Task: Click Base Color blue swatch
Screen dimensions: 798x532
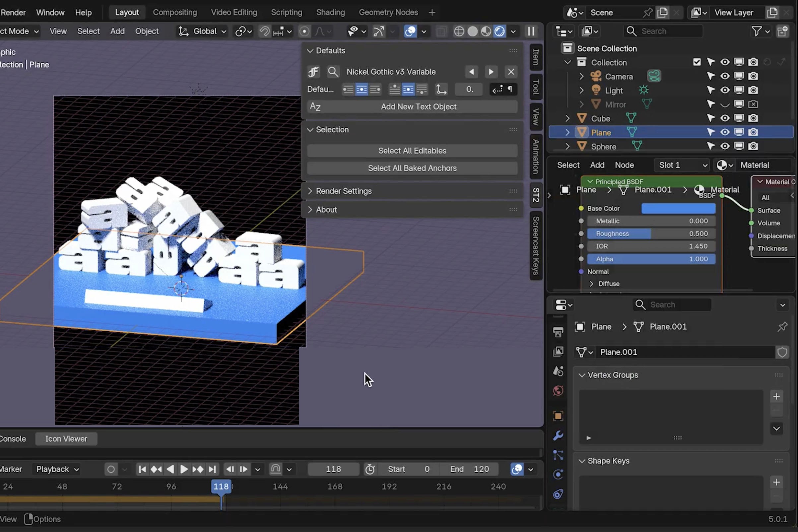Action: pyautogui.click(x=678, y=208)
